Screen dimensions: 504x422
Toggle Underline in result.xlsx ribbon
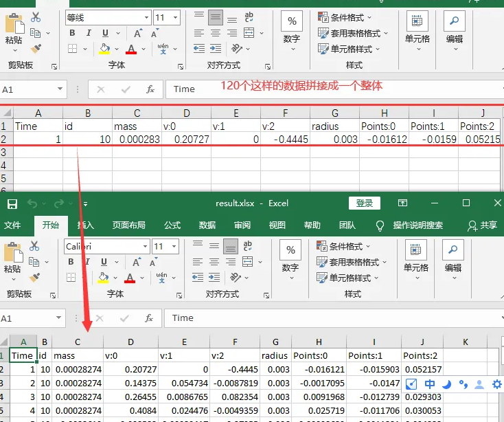(104, 262)
